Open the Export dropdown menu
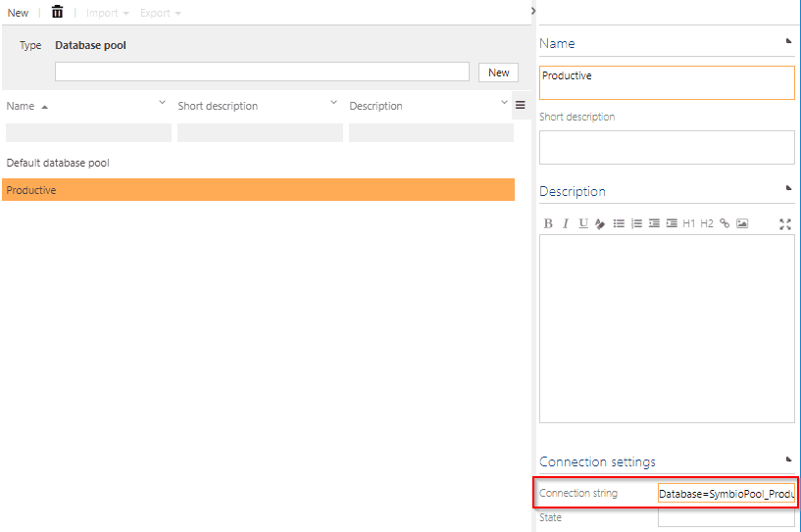This screenshot has height=532, width=801. point(160,13)
